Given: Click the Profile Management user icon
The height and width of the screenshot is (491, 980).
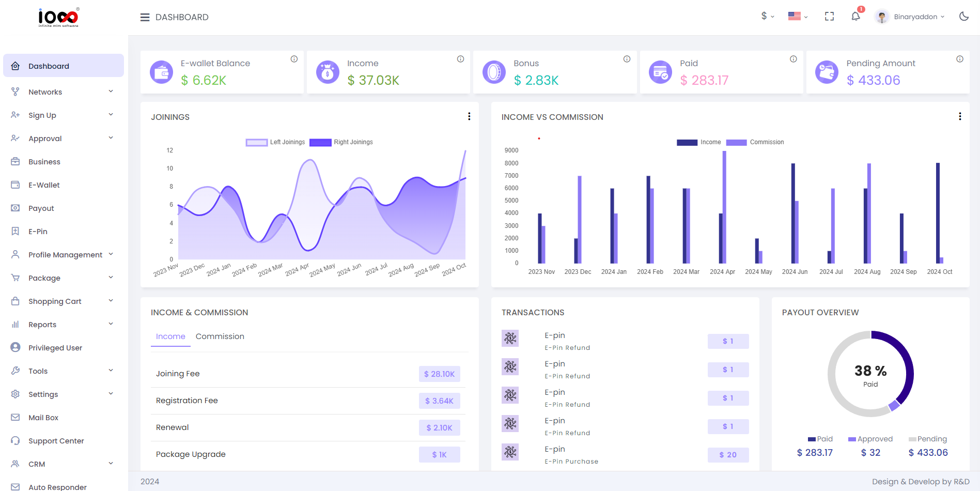Looking at the screenshot, I should [x=15, y=254].
